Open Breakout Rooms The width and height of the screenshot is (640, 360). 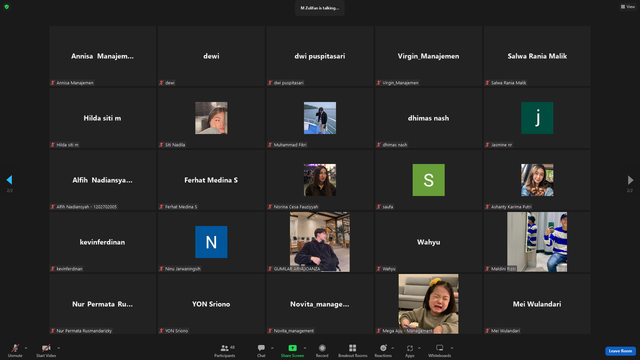pyautogui.click(x=353, y=350)
